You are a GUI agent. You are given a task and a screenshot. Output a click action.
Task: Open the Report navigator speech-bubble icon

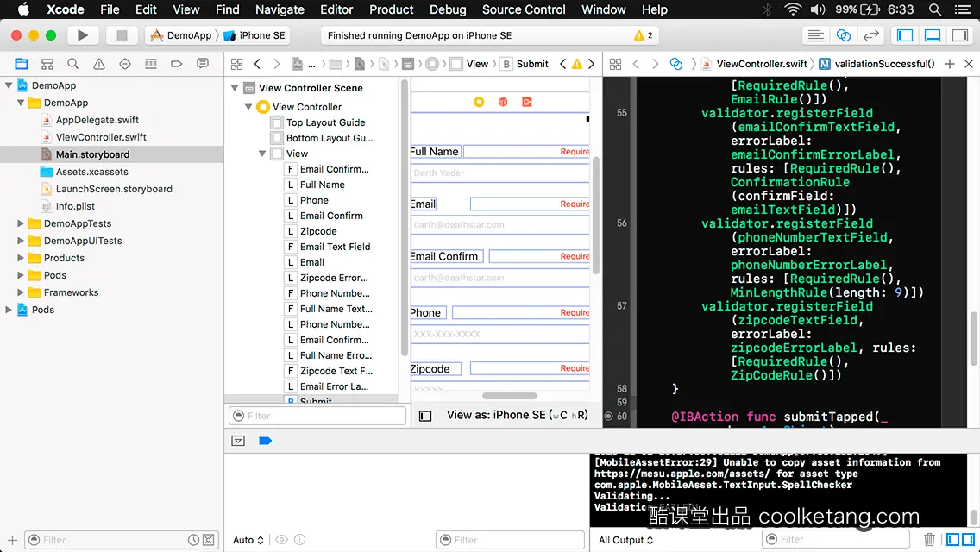(x=203, y=64)
